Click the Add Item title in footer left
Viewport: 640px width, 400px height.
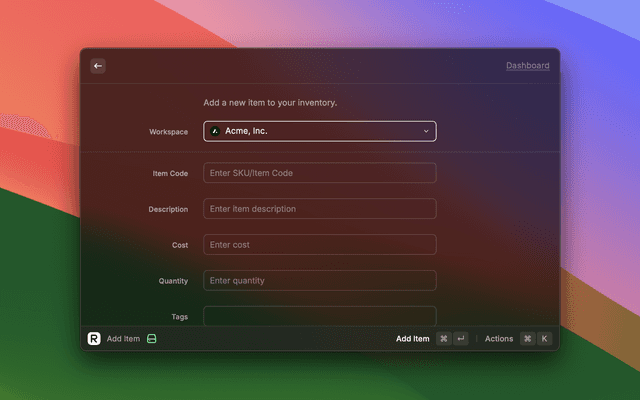click(123, 339)
